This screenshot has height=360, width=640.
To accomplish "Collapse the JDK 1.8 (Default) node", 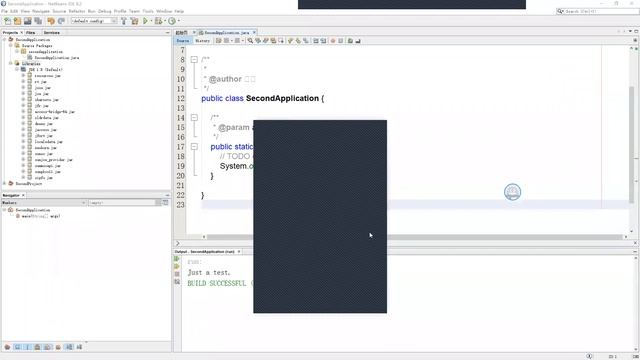I will (x=17, y=69).
